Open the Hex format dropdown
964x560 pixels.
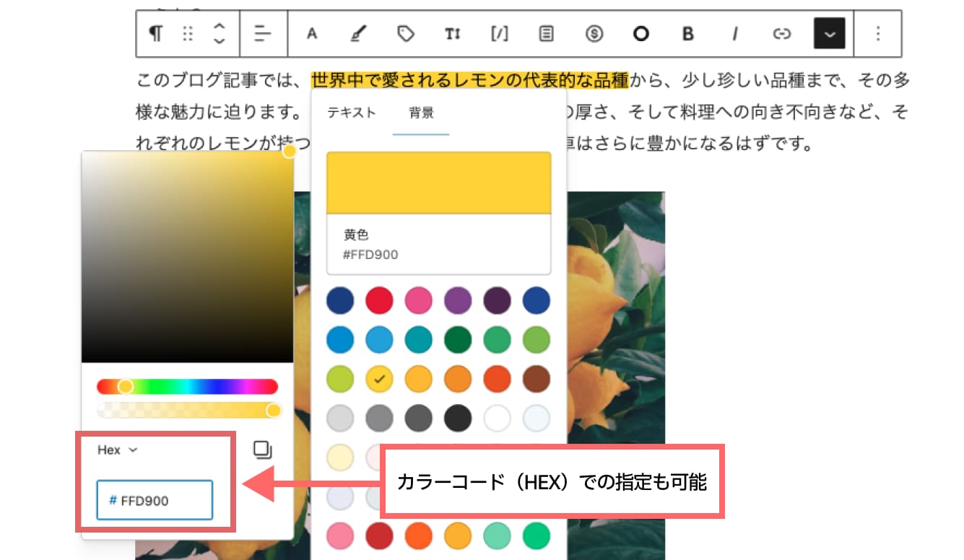[x=117, y=449]
